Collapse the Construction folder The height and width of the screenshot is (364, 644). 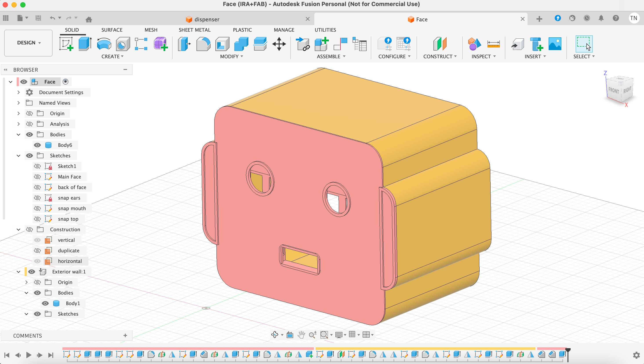(18, 229)
